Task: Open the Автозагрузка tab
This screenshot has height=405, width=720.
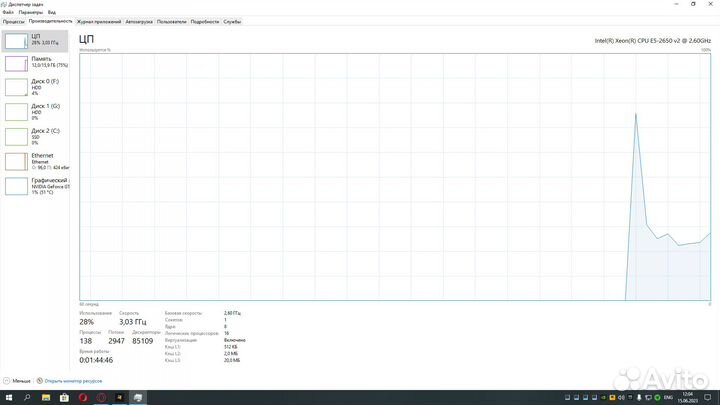Action: pos(139,22)
